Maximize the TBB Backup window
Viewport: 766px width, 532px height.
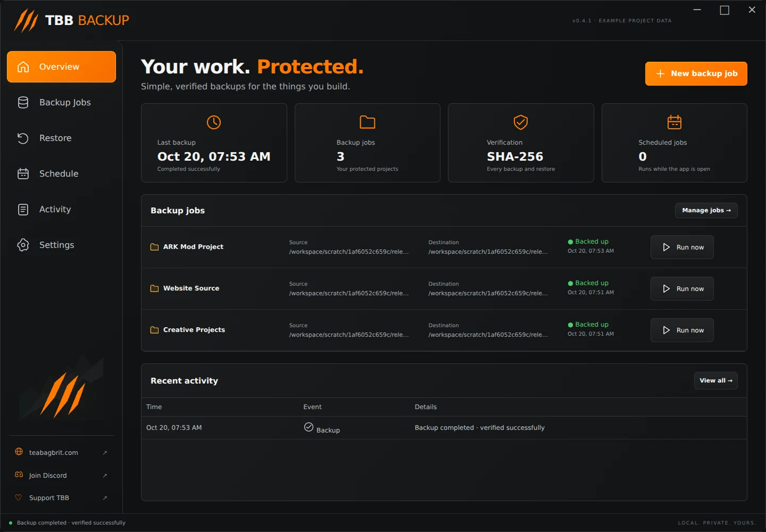tap(725, 10)
